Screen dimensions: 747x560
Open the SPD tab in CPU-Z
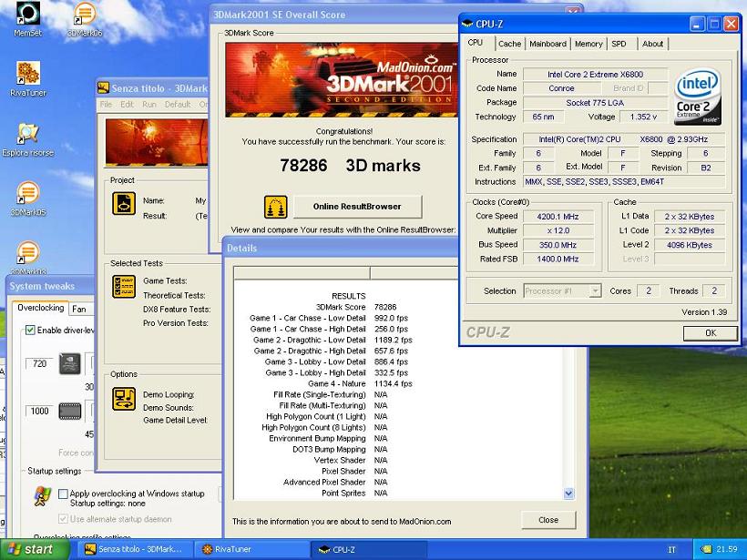(619, 44)
